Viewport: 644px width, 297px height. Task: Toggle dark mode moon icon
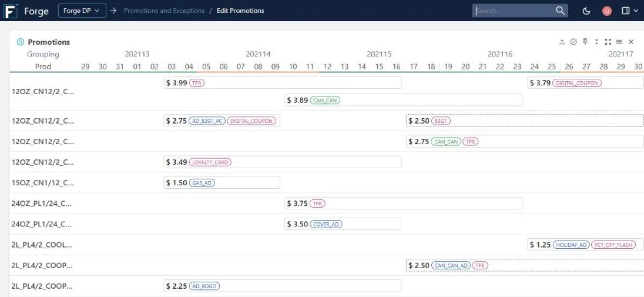[x=586, y=11]
